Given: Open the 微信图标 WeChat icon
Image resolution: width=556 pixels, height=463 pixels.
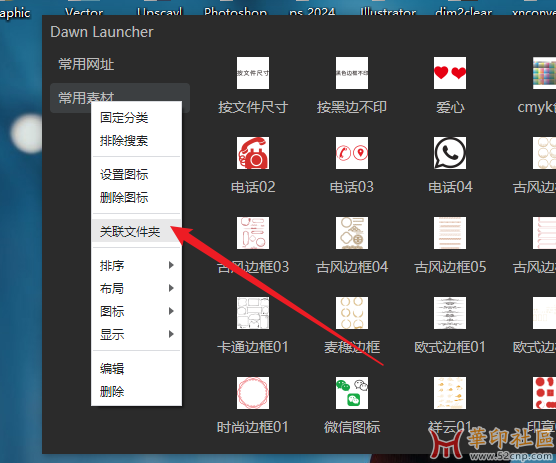Looking at the screenshot, I should tap(352, 393).
